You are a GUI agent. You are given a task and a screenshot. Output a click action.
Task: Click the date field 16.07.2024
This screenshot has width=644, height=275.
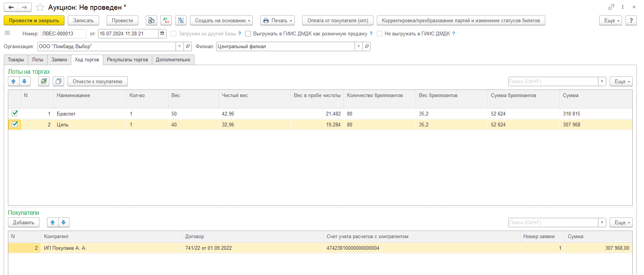click(128, 33)
